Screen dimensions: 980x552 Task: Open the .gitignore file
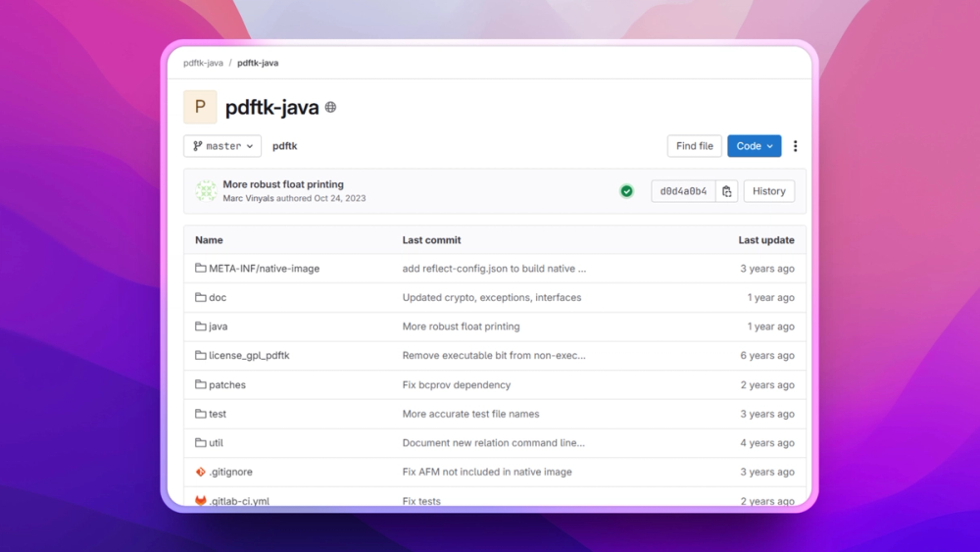click(x=230, y=472)
